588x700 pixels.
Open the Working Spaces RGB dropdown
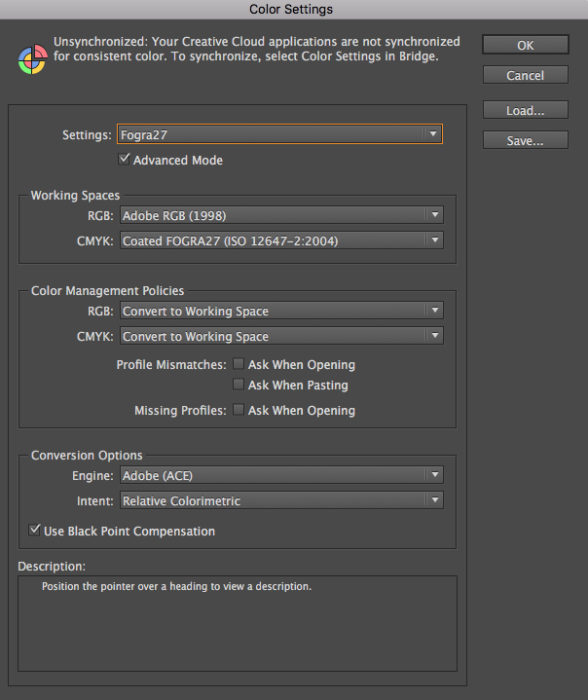pos(280,215)
